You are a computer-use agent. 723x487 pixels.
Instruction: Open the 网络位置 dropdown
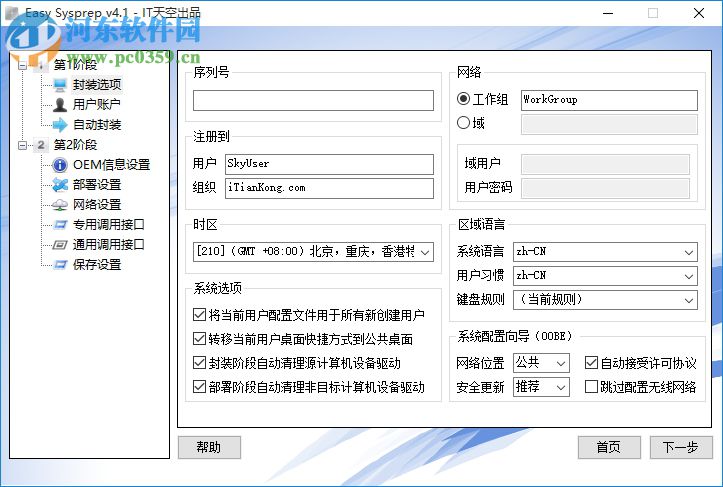(x=541, y=363)
